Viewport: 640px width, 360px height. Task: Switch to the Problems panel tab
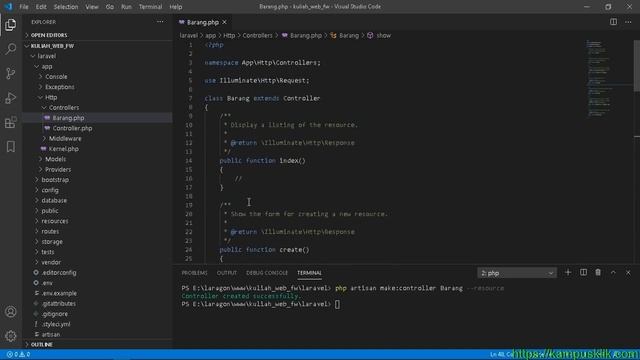pyautogui.click(x=194, y=273)
